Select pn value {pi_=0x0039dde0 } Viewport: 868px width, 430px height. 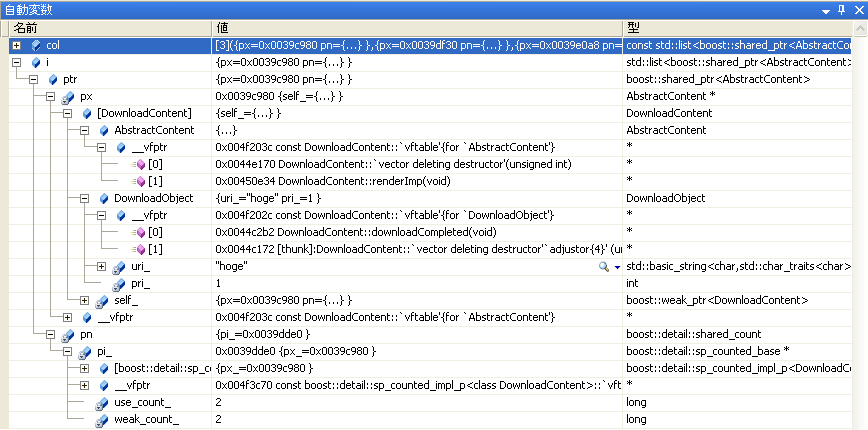(x=262, y=334)
